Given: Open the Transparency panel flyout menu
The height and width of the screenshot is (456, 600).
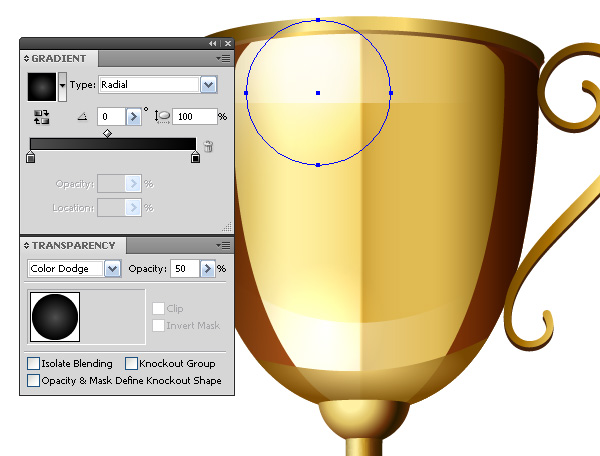Looking at the screenshot, I should pos(223,245).
